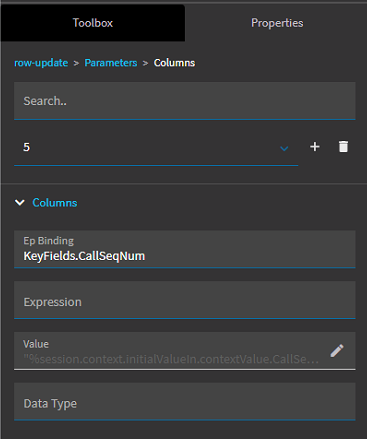Click the Value label above session text
This screenshot has width=367, height=439.
coord(36,344)
